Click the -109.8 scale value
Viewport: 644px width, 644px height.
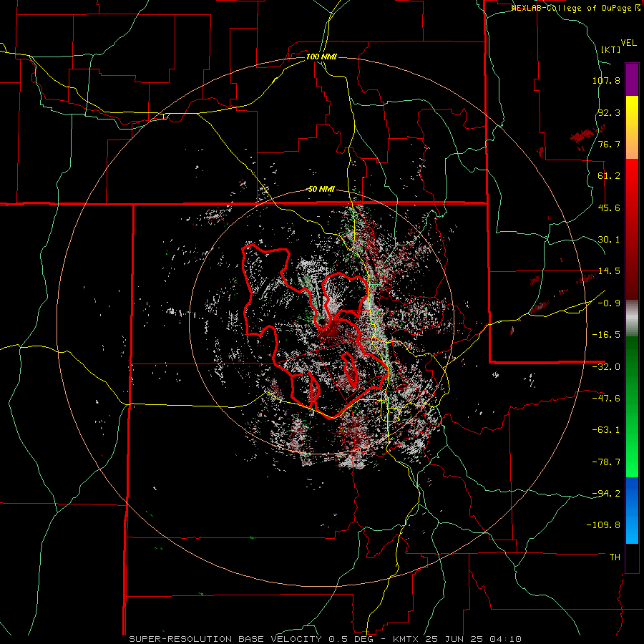click(604, 525)
